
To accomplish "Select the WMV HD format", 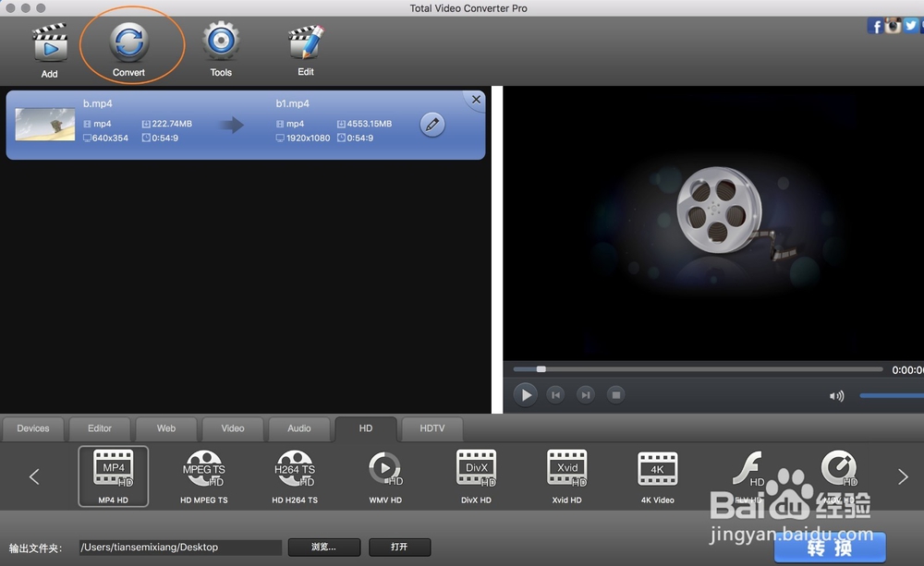I will tap(385, 476).
